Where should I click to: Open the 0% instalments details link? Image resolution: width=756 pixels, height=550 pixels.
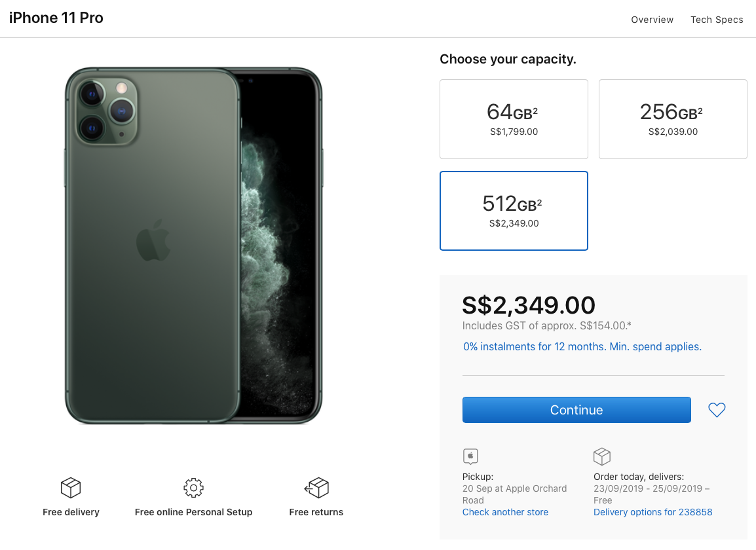click(x=582, y=346)
